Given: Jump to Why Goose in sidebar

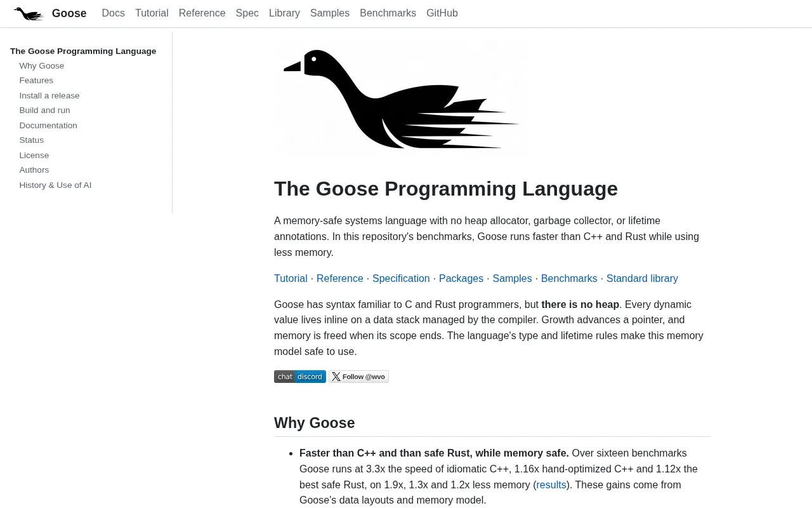Looking at the screenshot, I should tap(42, 66).
